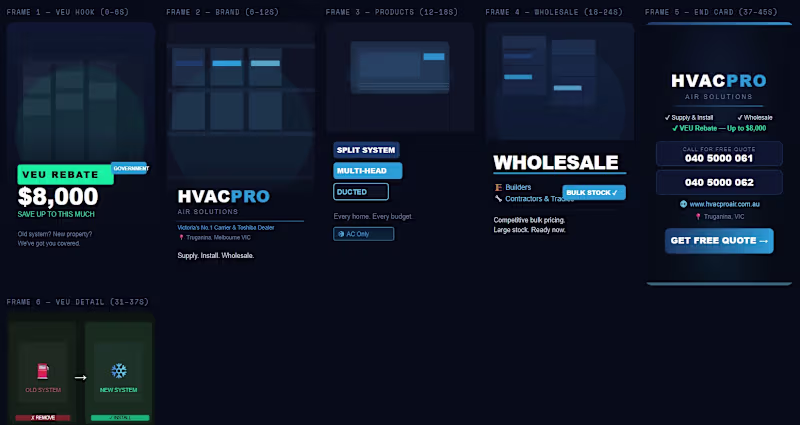
Task: Click the 'Old system? New property?' line
Action: pyautogui.click(x=55, y=234)
